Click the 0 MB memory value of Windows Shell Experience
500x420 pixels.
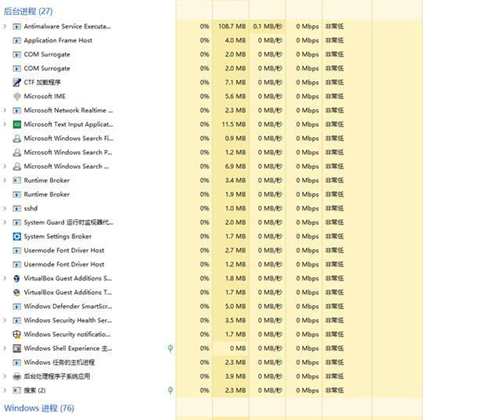238,348
